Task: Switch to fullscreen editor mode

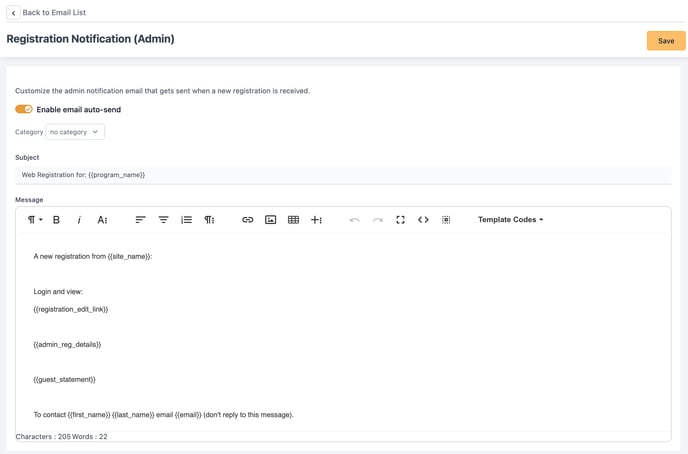Action: tap(400, 220)
